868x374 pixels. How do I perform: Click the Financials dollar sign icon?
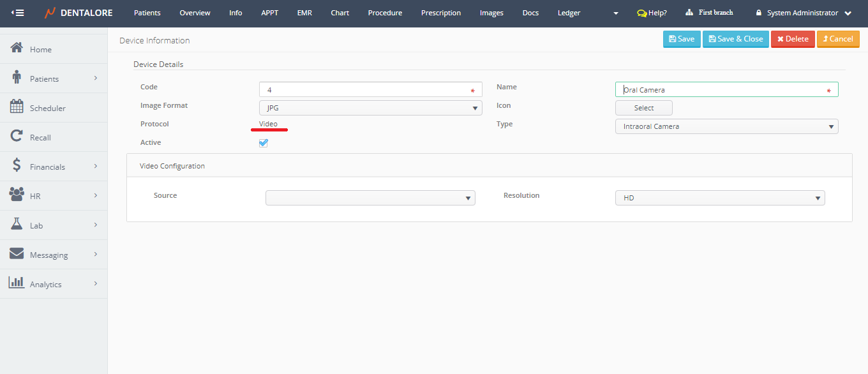tap(17, 166)
